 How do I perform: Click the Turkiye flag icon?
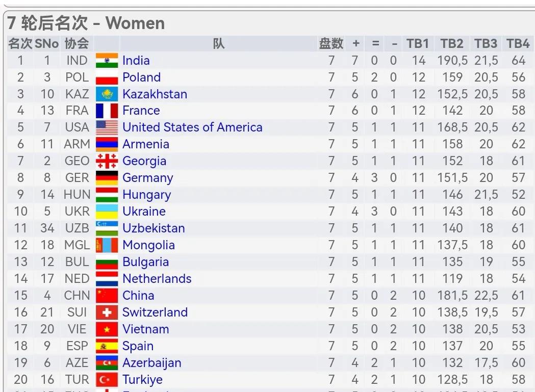(107, 379)
